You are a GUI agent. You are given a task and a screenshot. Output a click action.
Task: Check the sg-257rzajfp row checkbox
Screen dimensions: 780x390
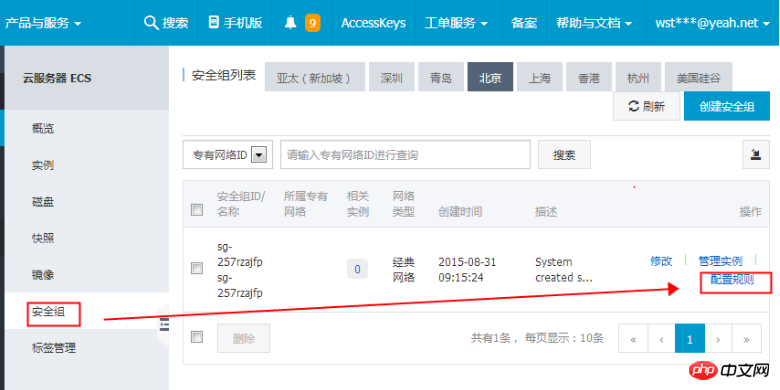coord(197,269)
